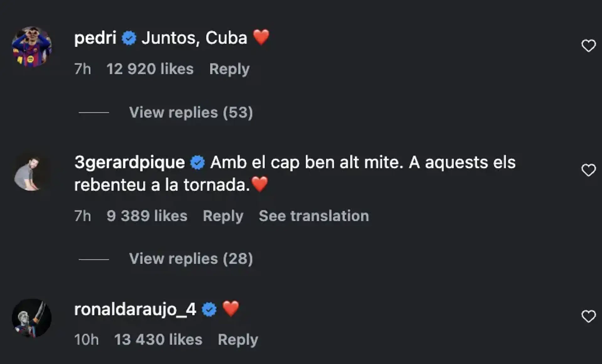
Task: Open ronaldaraujo_4's profile picture
Action: (x=32, y=318)
